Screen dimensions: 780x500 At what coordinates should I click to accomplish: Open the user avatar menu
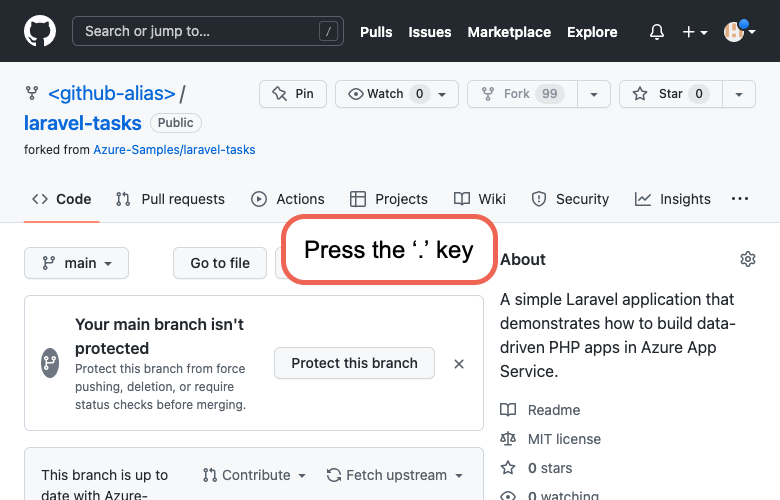coord(739,32)
